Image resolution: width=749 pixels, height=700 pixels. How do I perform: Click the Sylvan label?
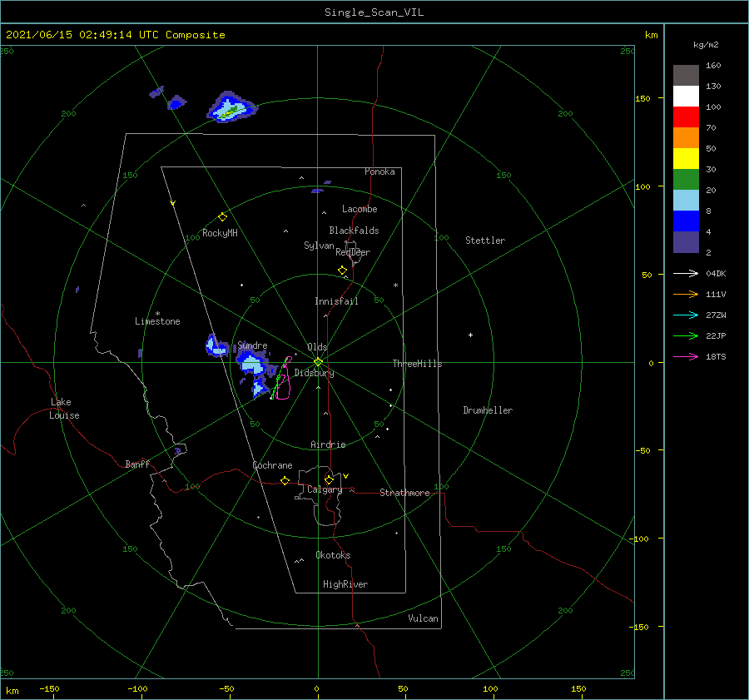pyautogui.click(x=319, y=246)
